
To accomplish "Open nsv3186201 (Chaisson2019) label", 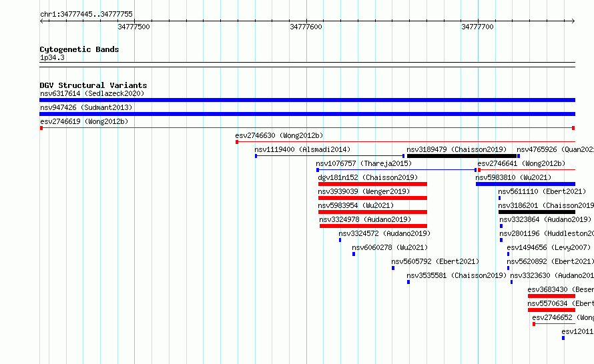I will pyautogui.click(x=546, y=205).
